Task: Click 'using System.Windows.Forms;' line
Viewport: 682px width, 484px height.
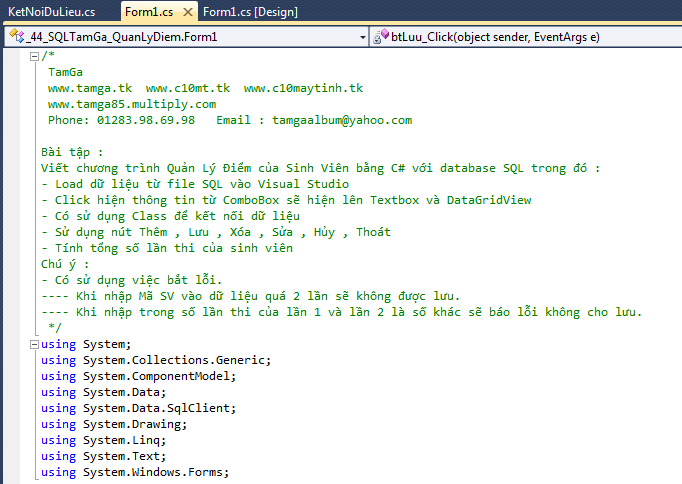Action: pyautogui.click(x=135, y=472)
